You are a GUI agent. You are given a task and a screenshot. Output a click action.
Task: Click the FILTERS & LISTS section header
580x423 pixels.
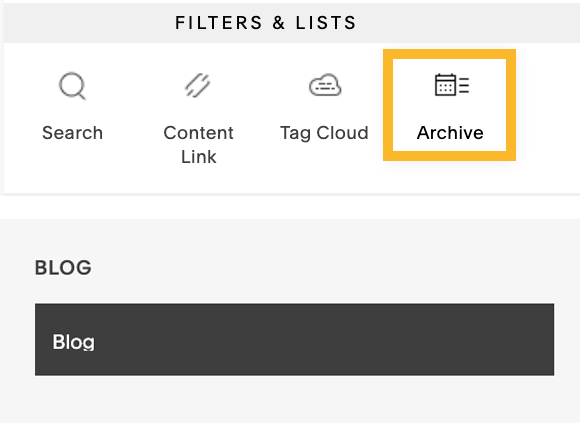click(266, 23)
